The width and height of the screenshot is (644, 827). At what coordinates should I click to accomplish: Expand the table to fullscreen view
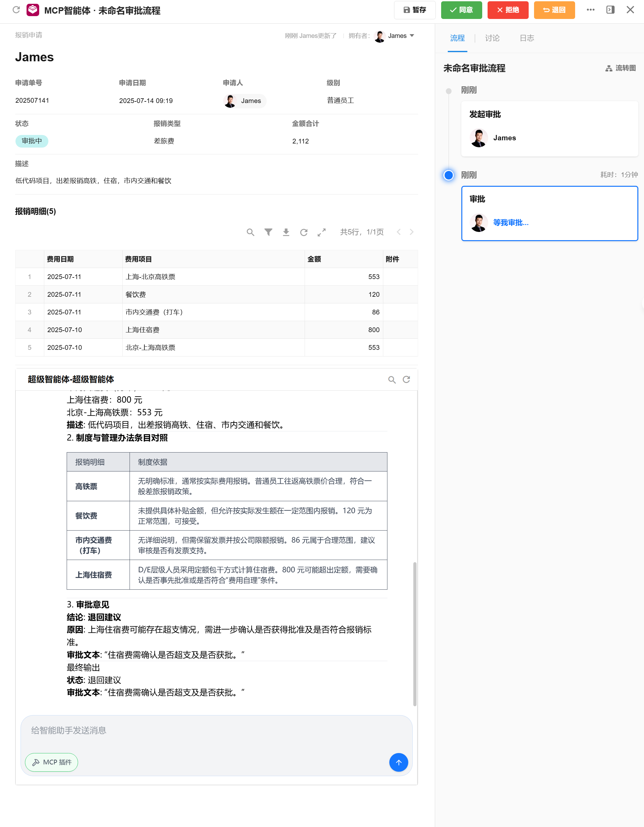322,232
